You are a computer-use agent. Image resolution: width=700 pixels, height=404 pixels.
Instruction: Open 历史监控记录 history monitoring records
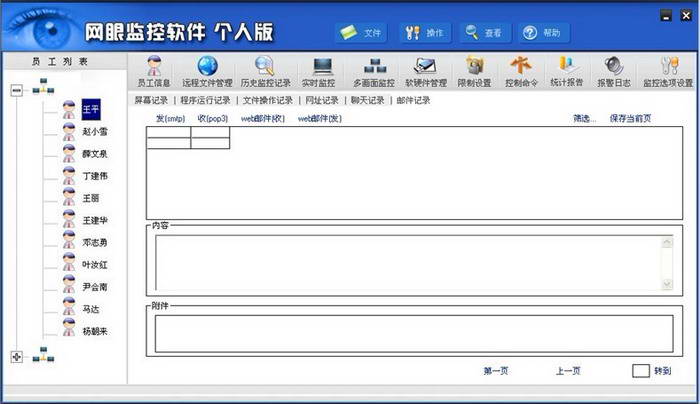pos(265,71)
